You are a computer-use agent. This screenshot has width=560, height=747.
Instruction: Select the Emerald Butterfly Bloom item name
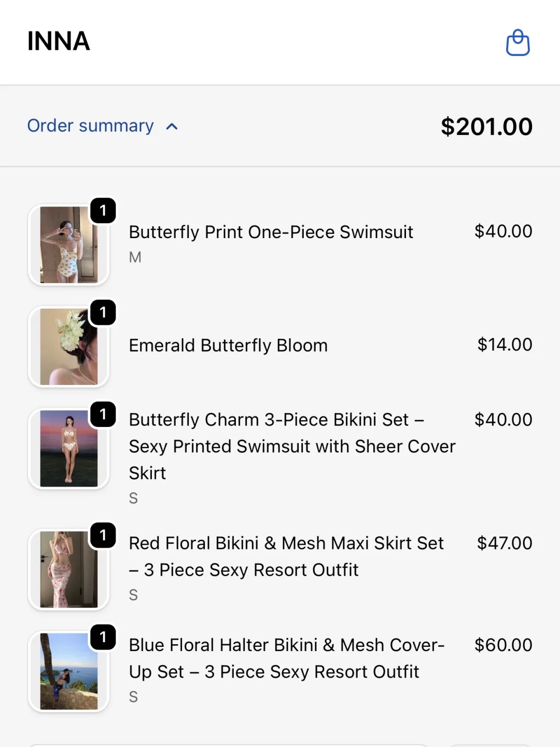coord(228,345)
